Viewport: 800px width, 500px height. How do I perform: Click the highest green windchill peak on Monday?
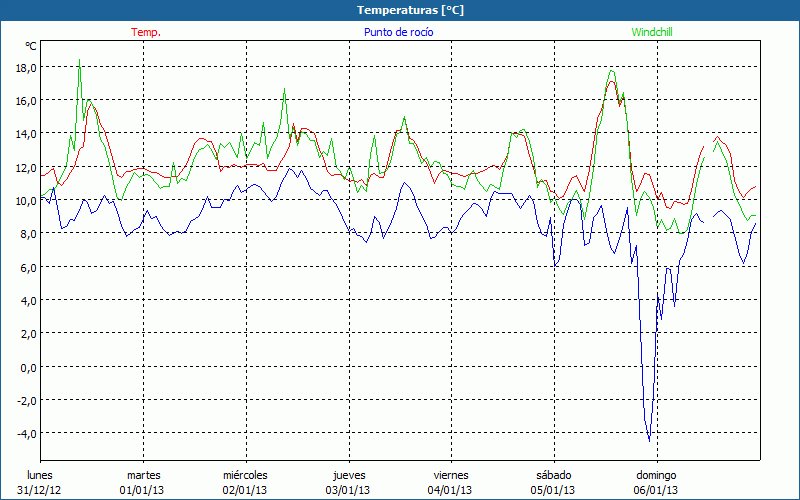[80, 62]
